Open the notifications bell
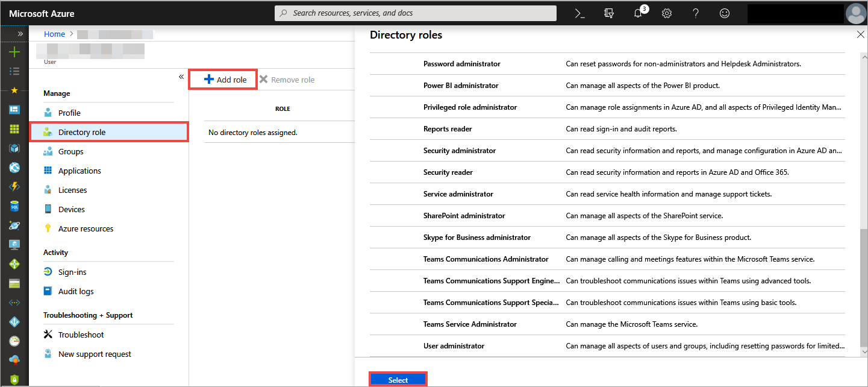The image size is (868, 387). [x=639, y=13]
